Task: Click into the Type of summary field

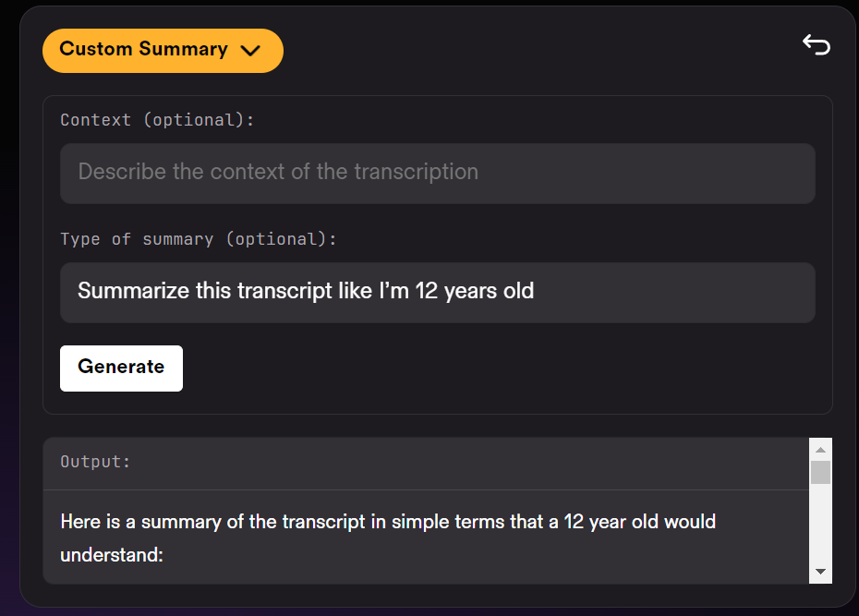Action: pyautogui.click(x=438, y=292)
